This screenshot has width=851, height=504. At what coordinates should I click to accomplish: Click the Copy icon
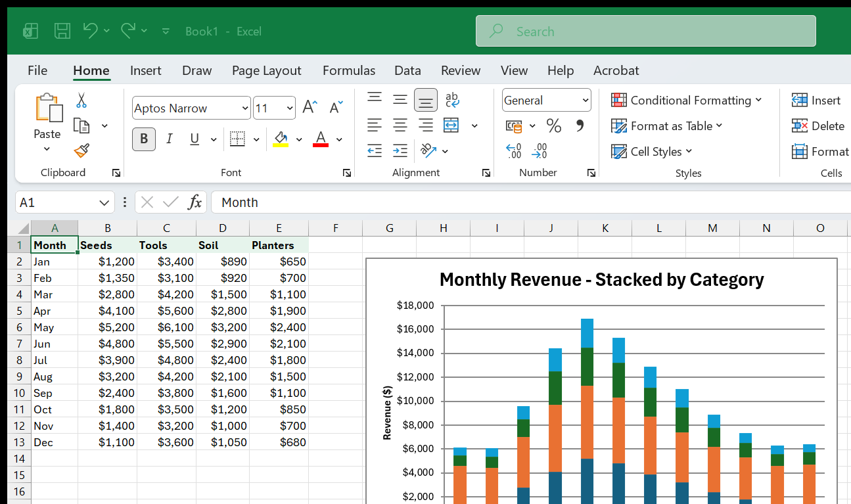tap(81, 126)
